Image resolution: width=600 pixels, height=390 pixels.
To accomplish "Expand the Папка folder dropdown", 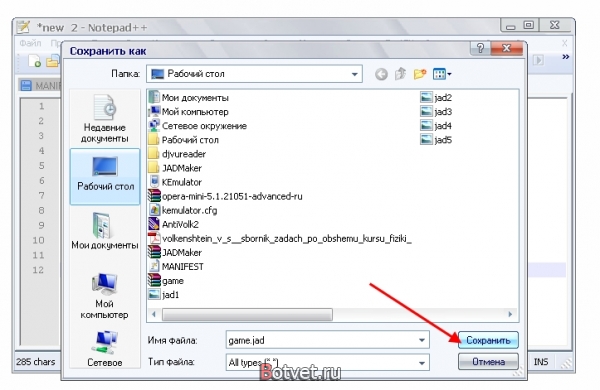I will pyautogui.click(x=354, y=74).
